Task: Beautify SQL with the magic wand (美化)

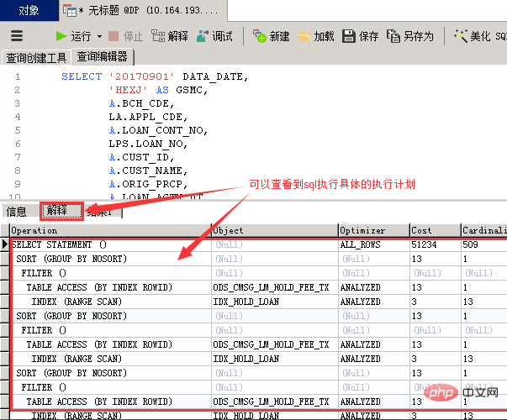Action: [480, 36]
